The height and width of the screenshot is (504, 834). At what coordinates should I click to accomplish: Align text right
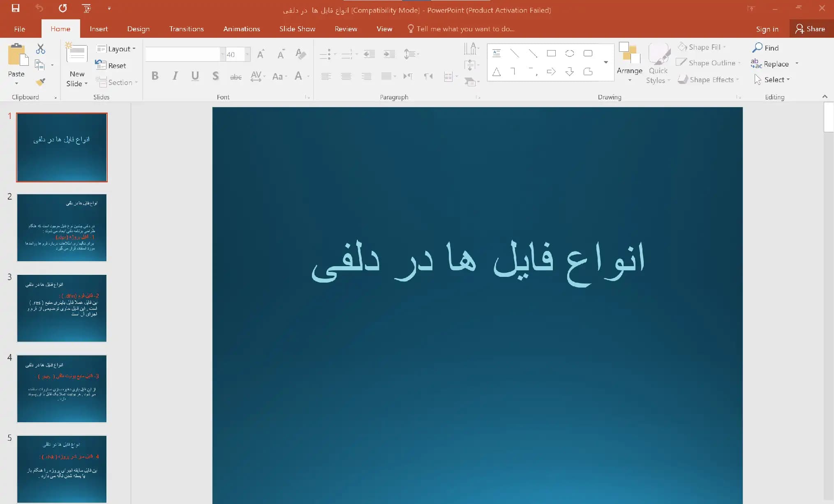pos(366,76)
